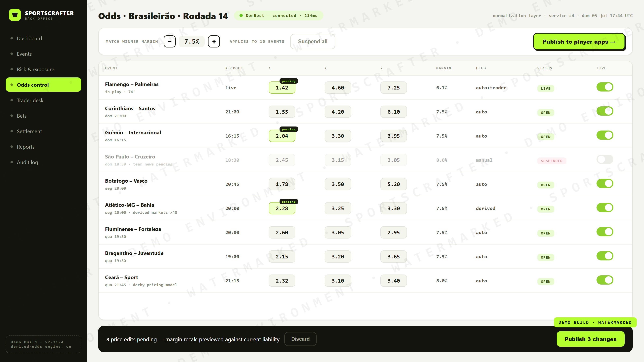
Task: Click the pending tag above Flamengo odds
Action: 289,81
